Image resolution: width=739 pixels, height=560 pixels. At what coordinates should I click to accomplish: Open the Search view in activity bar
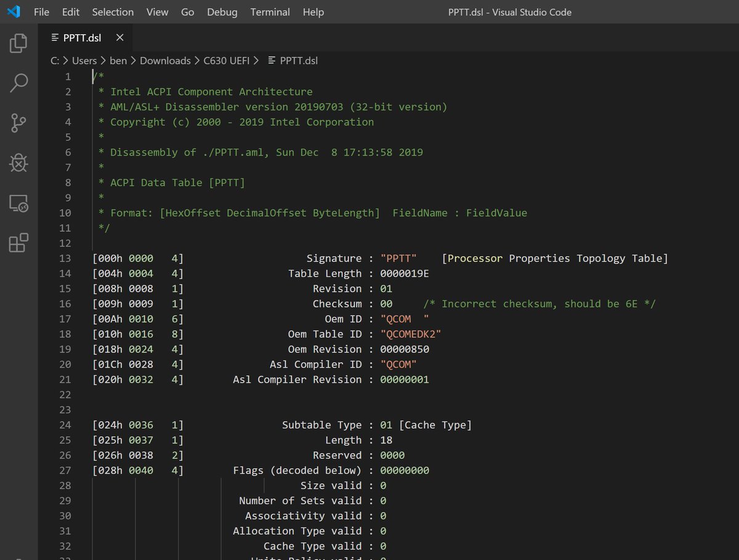[x=18, y=83]
